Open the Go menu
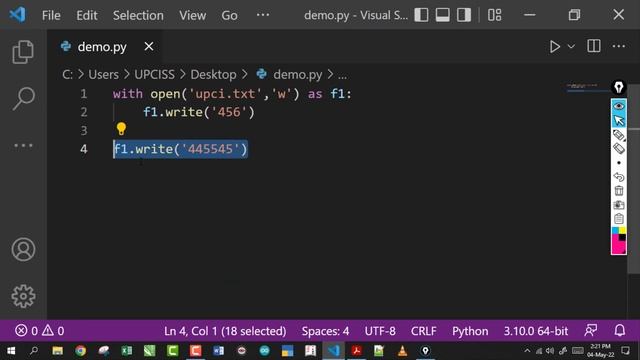This screenshot has height=360, width=640. (229, 16)
